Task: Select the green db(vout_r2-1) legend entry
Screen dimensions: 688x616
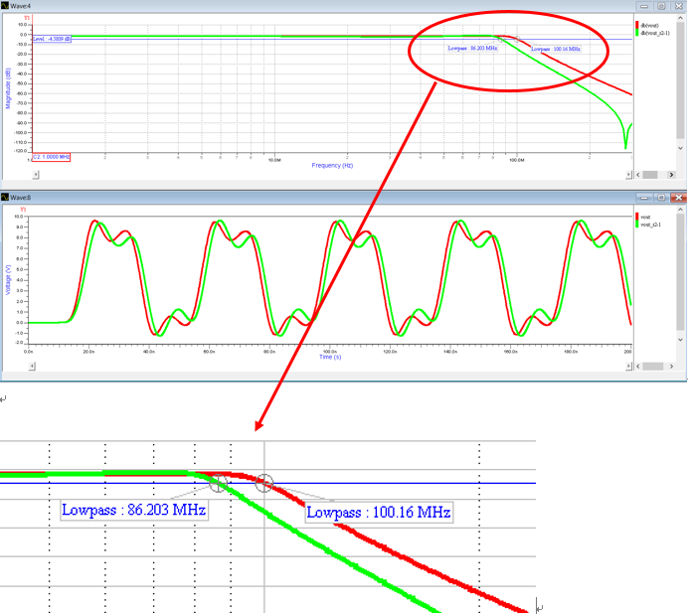Action: pyautogui.click(x=658, y=32)
